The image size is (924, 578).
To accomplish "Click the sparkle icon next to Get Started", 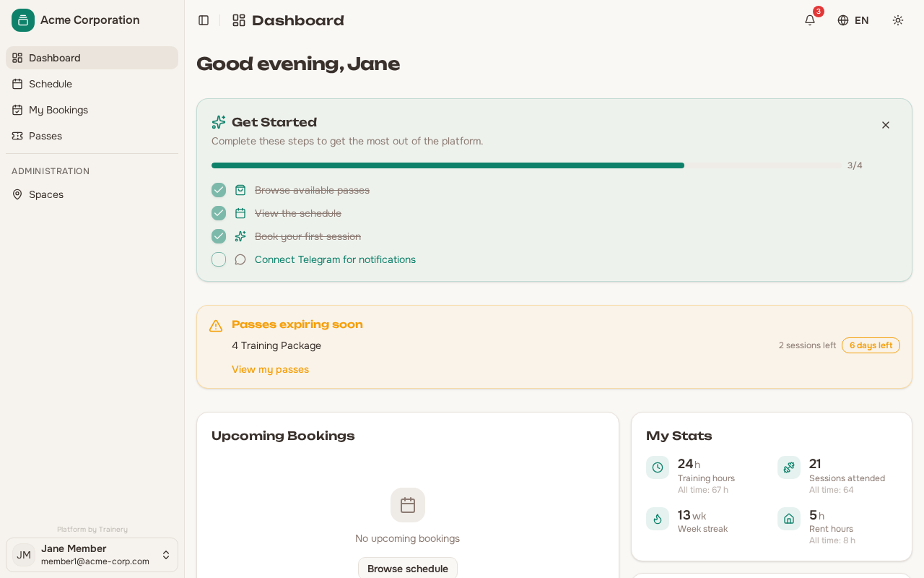I will click(x=219, y=122).
